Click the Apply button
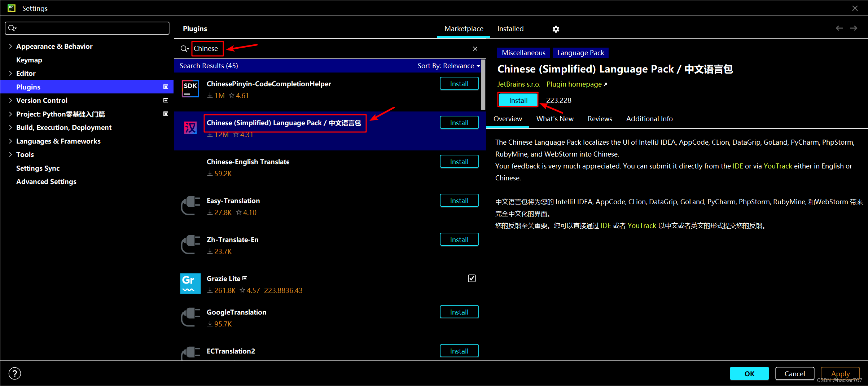 (x=840, y=374)
